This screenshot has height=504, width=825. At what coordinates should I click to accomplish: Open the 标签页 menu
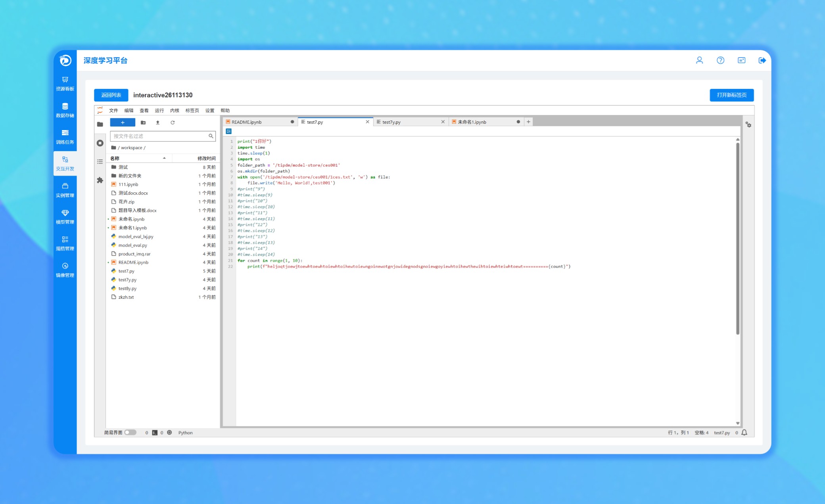pos(192,111)
